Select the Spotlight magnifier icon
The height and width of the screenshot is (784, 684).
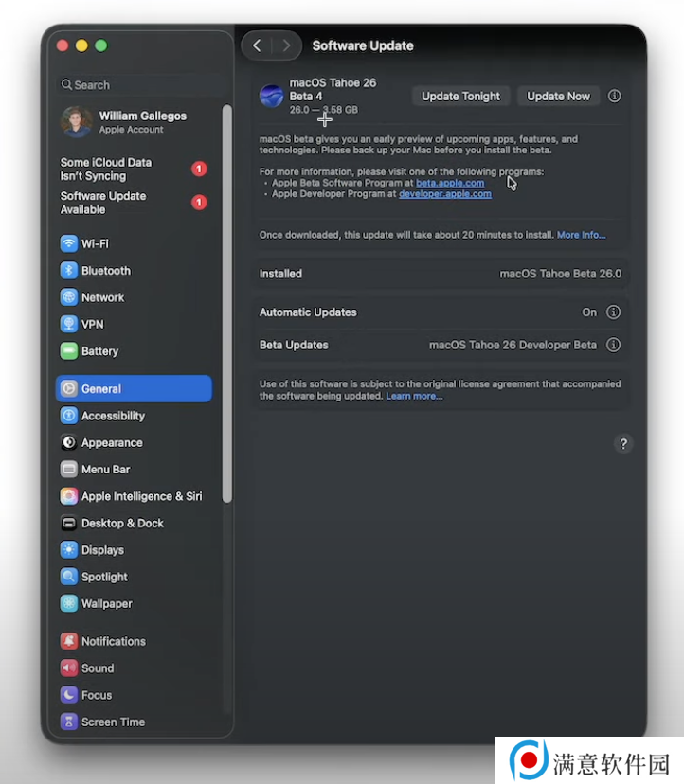tap(69, 577)
